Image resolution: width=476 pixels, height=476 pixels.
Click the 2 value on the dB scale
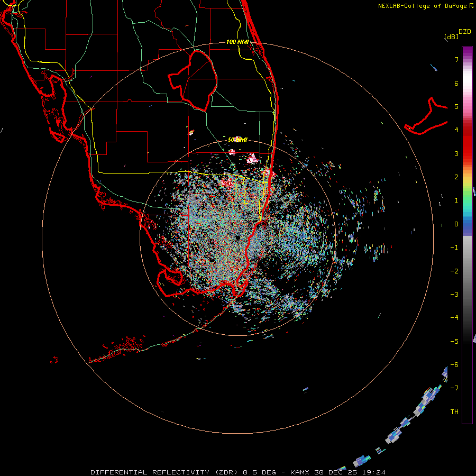(456, 177)
